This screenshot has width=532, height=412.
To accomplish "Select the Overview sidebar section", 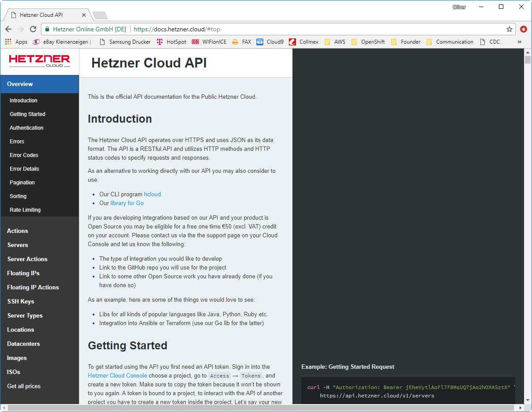I will click(40, 84).
